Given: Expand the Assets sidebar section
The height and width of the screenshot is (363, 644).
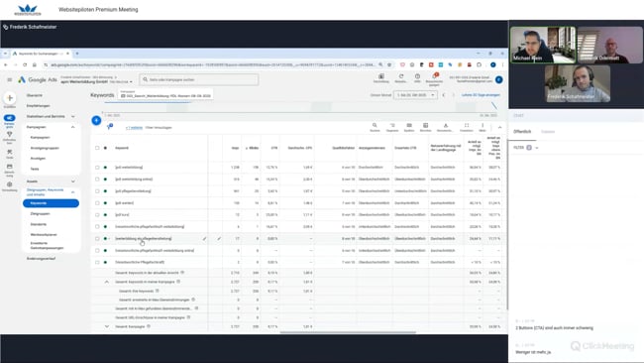Looking at the screenshot, I should 72,181.
